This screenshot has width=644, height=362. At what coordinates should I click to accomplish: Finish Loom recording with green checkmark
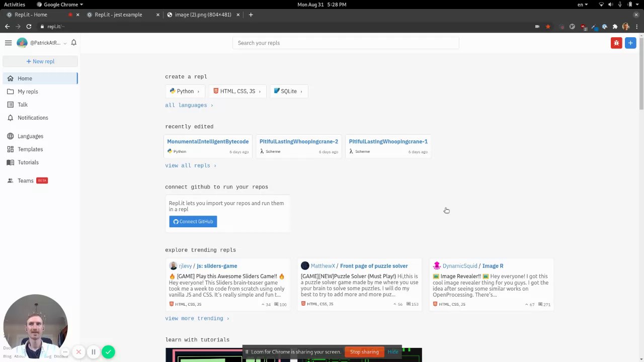(108, 352)
